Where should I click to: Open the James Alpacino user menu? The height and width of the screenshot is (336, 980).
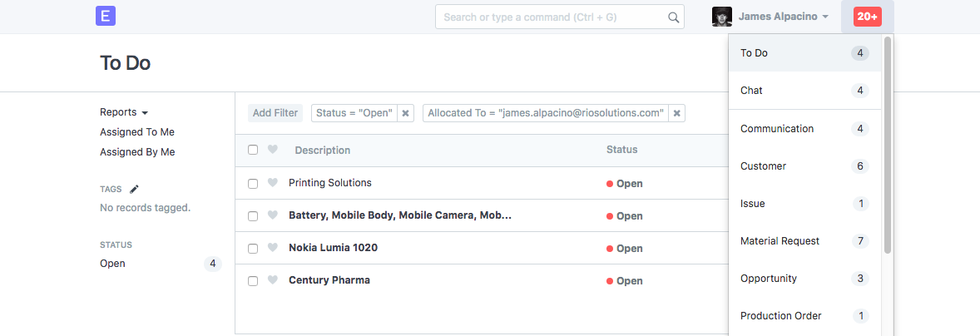pyautogui.click(x=783, y=17)
